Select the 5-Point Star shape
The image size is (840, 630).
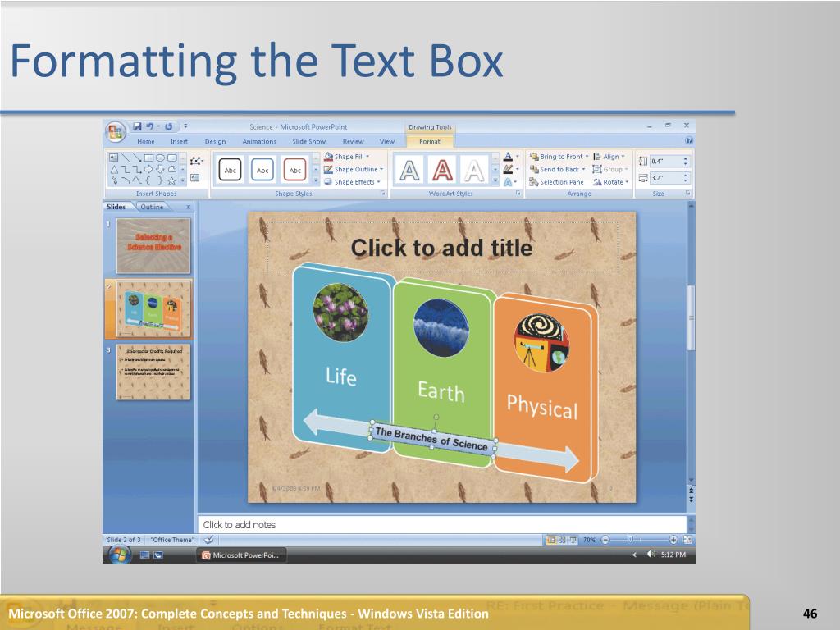click(x=172, y=181)
